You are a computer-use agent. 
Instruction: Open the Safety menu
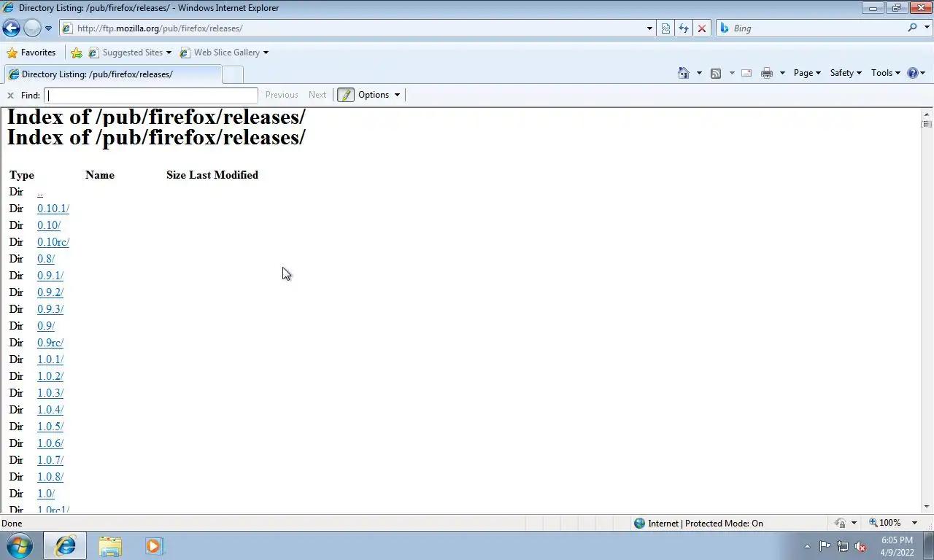(x=846, y=73)
